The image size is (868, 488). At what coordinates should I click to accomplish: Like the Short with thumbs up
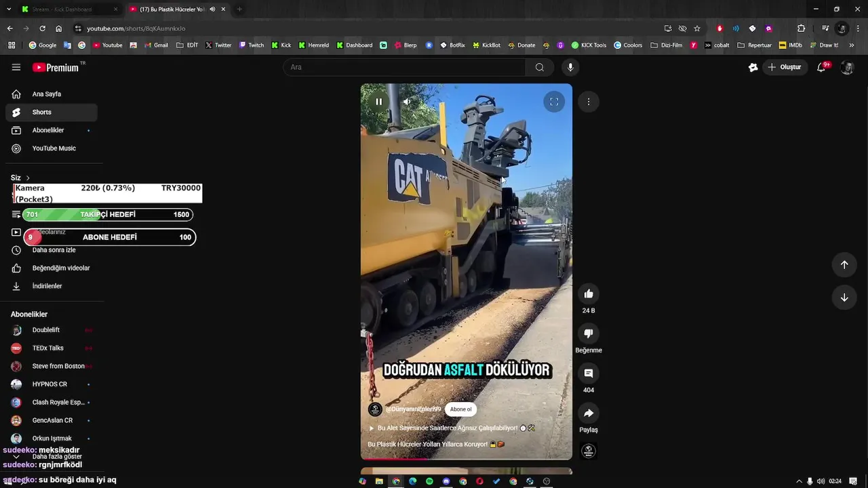589,293
